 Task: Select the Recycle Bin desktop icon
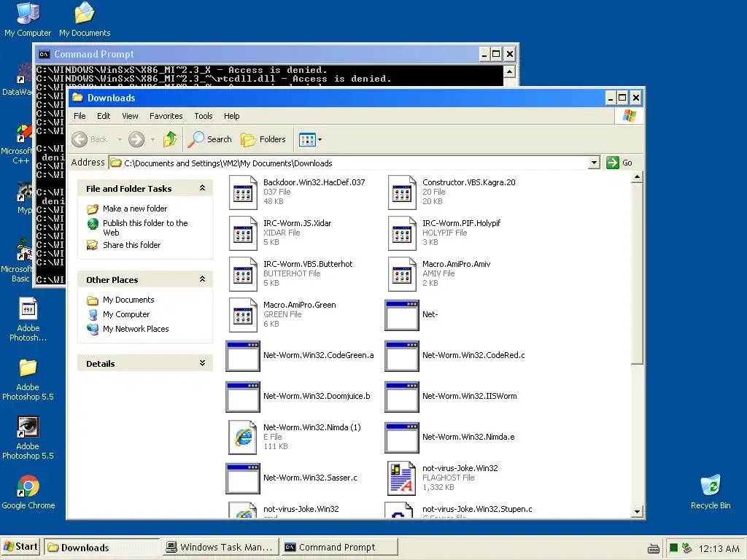click(711, 492)
